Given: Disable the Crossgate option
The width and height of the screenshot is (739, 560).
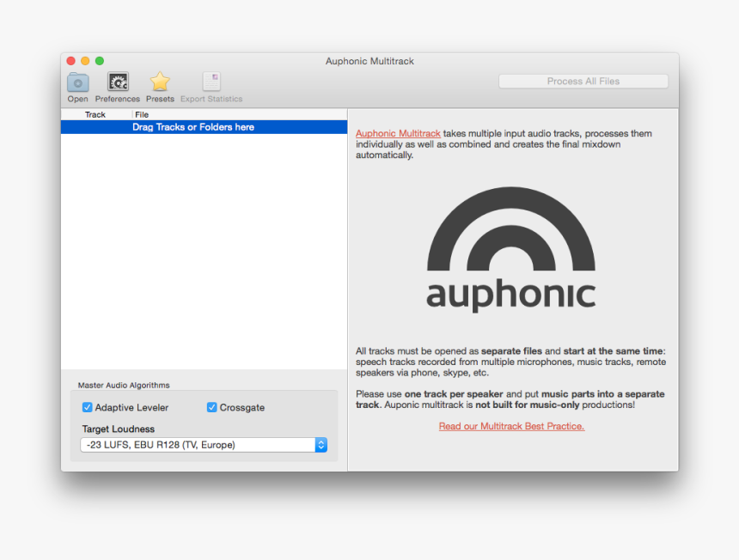Looking at the screenshot, I should [211, 407].
